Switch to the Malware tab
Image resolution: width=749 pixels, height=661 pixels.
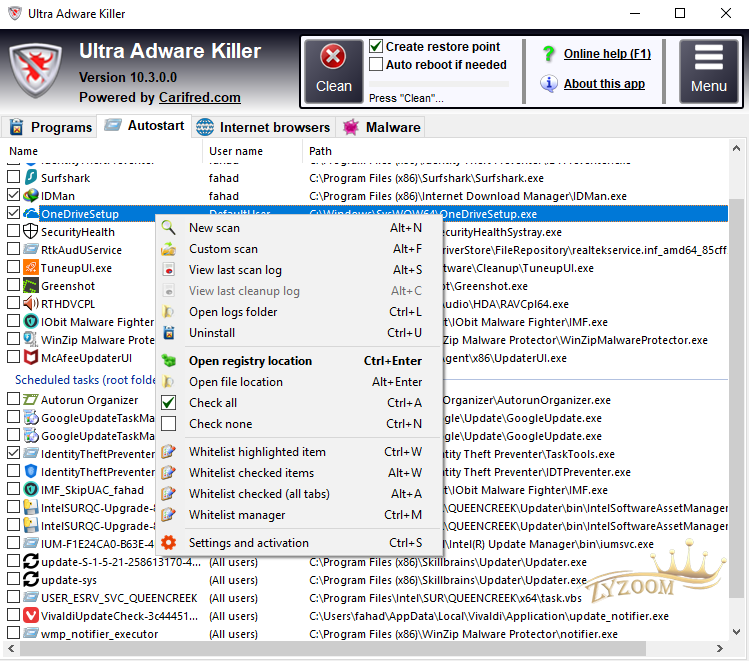click(381, 127)
